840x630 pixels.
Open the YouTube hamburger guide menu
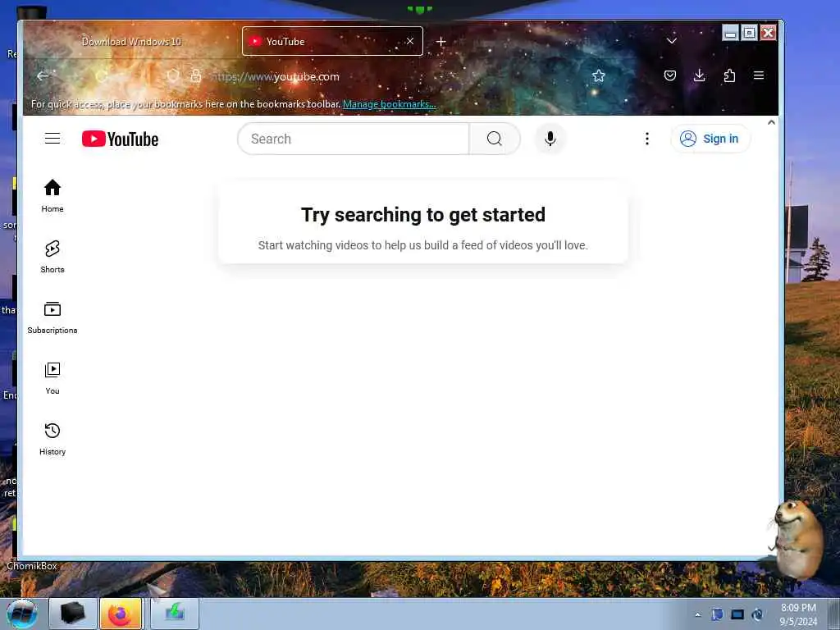coord(52,139)
